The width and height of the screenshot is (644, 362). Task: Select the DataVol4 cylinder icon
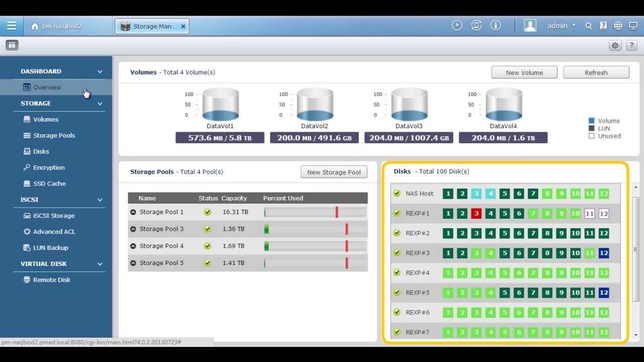[504, 104]
